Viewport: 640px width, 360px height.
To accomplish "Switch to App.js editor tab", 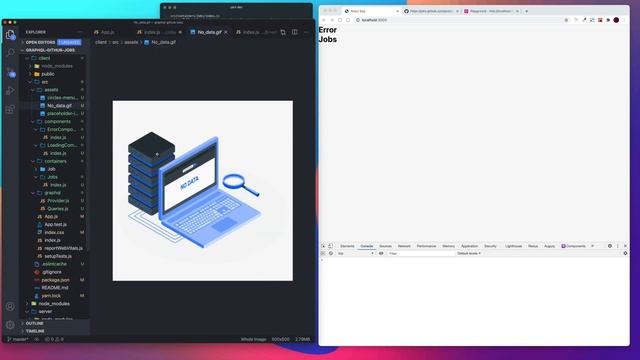I will tap(107, 32).
